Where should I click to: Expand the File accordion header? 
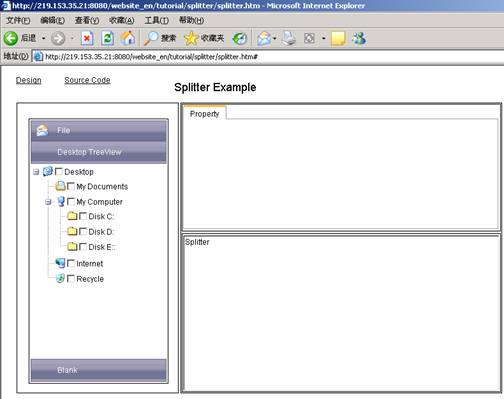[x=99, y=130]
